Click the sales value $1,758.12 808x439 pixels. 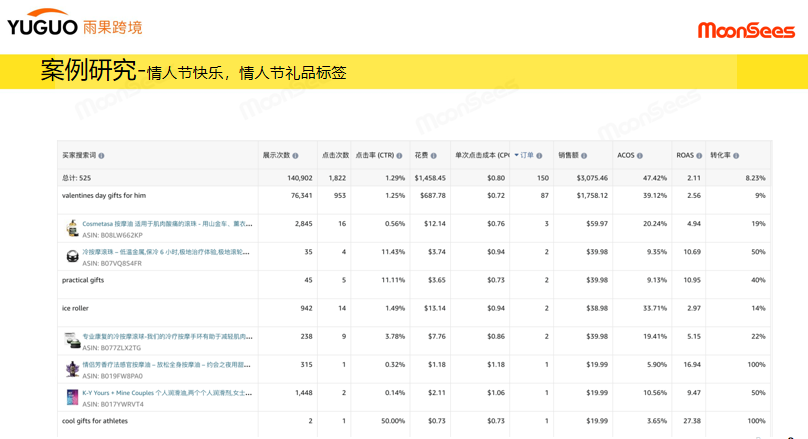[x=592, y=196]
